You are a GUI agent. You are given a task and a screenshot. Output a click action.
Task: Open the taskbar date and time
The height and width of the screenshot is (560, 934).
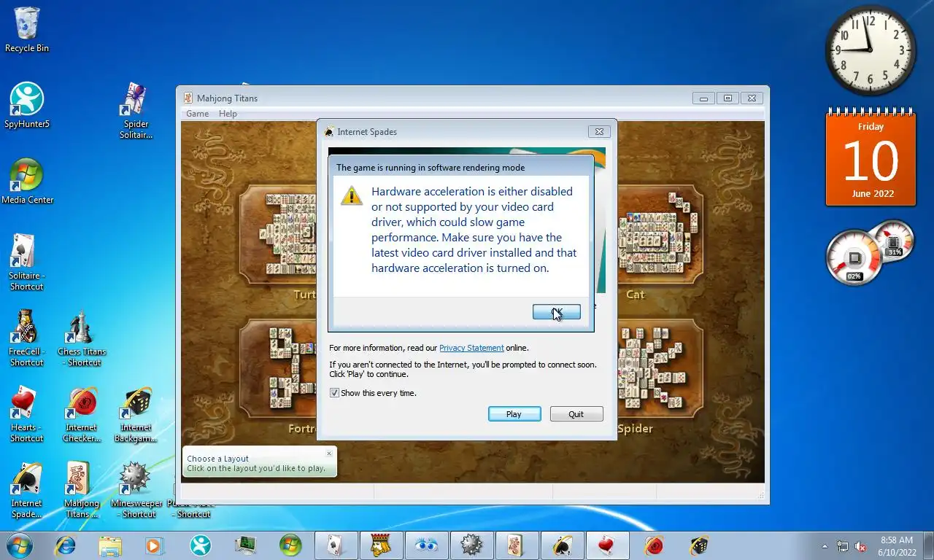[x=897, y=546]
